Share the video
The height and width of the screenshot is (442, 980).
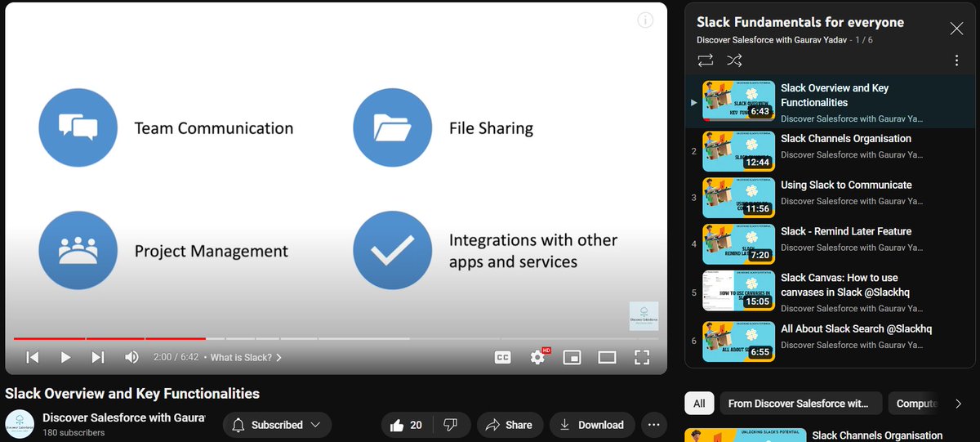click(509, 425)
